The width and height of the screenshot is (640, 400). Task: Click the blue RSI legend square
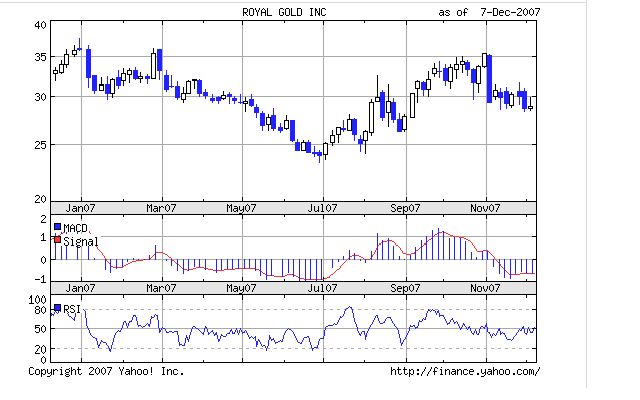pyautogui.click(x=58, y=308)
